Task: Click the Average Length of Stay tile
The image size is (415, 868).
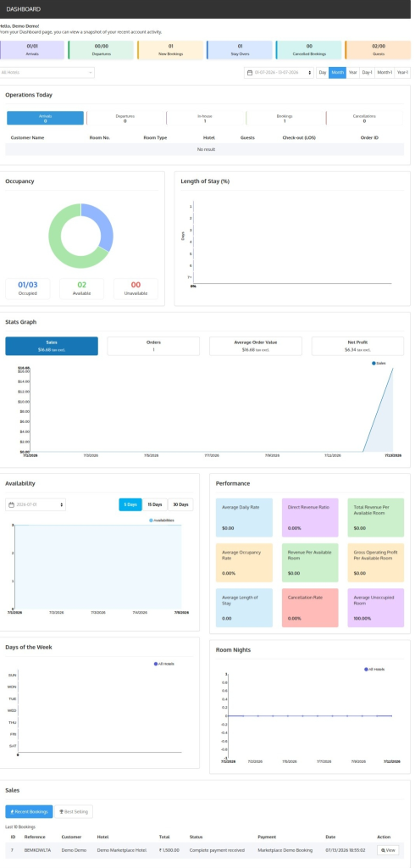Action: pos(244,608)
